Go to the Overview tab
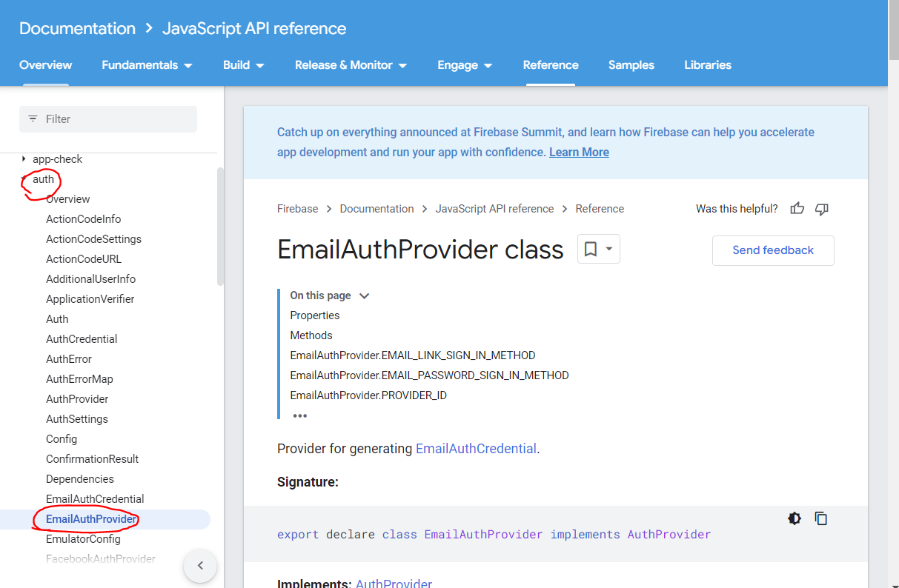The image size is (899, 588). 45,65
